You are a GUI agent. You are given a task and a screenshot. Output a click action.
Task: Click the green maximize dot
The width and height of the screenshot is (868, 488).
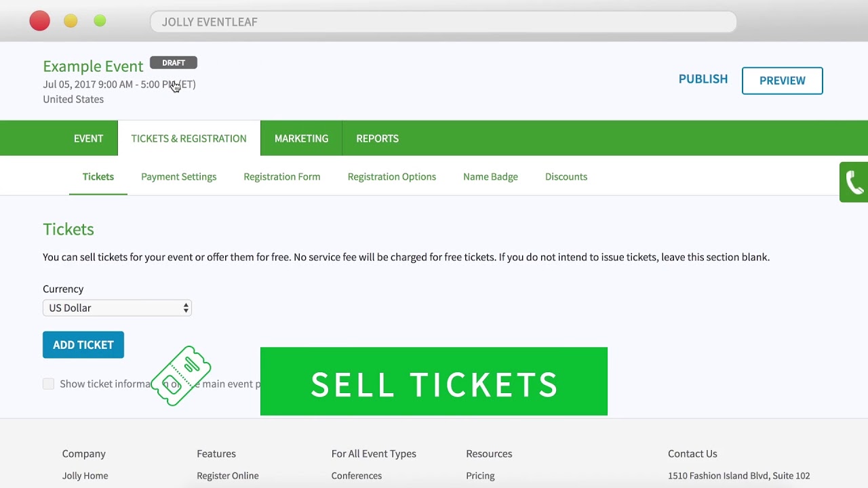pos(100,21)
